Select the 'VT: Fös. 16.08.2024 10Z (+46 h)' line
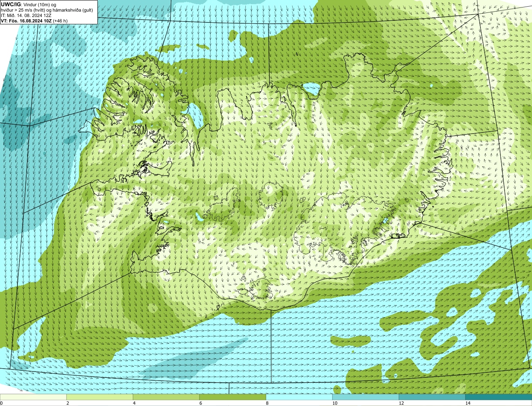 34,20
